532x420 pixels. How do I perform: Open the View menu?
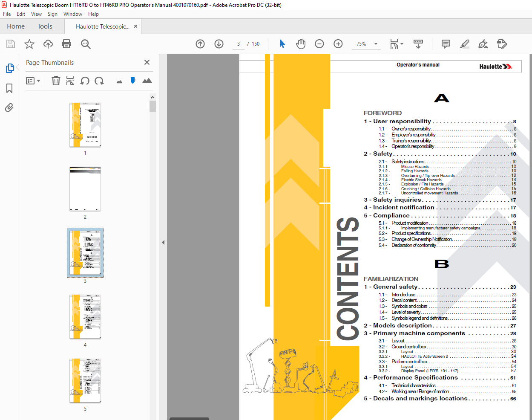[37, 14]
